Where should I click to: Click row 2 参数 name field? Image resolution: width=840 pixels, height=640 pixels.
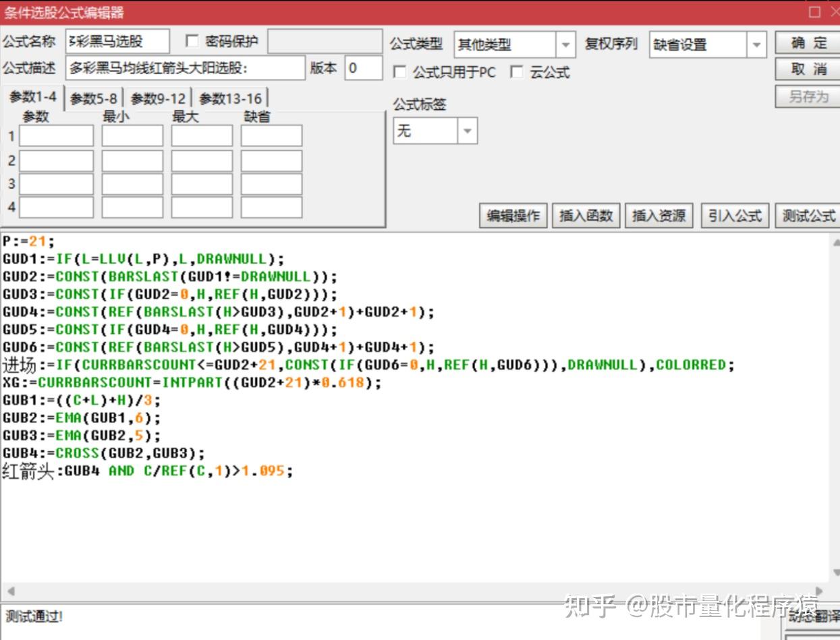56,161
